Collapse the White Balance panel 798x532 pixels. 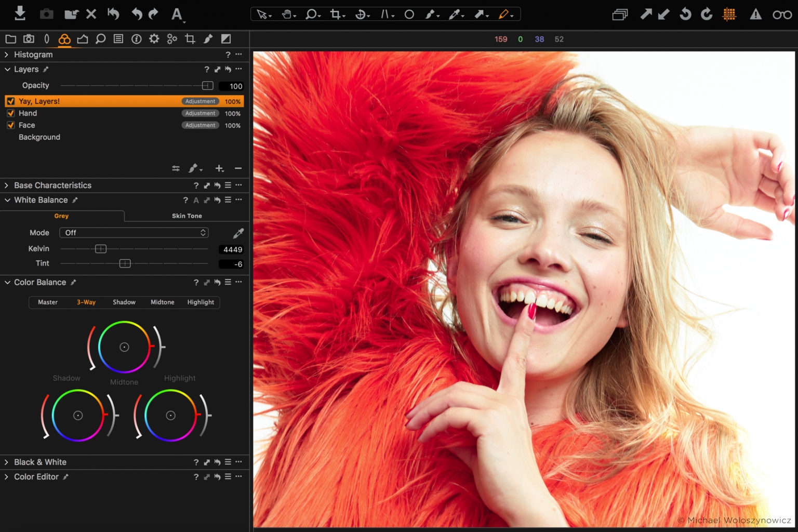(7, 200)
